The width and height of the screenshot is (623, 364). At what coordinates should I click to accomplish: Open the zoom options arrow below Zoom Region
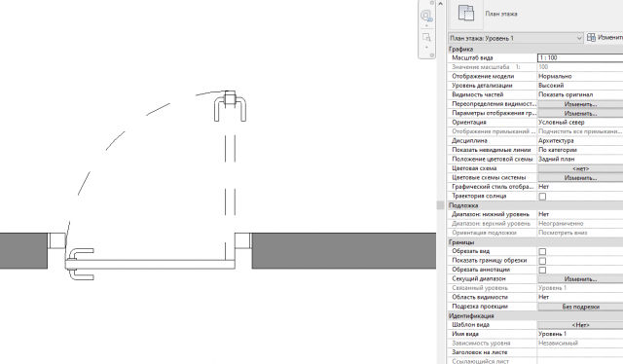[426, 48]
